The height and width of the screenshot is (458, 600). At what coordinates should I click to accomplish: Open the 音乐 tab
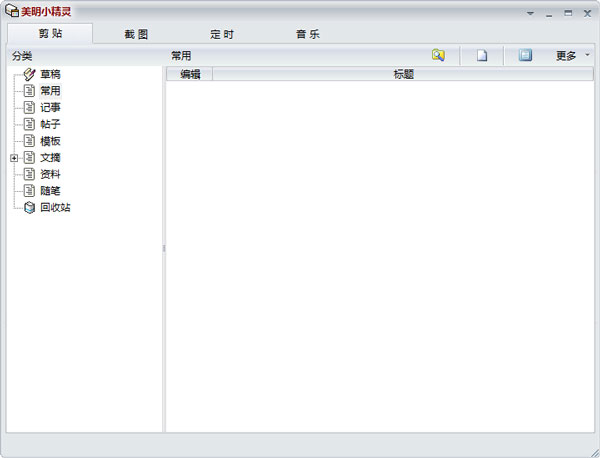(x=308, y=34)
